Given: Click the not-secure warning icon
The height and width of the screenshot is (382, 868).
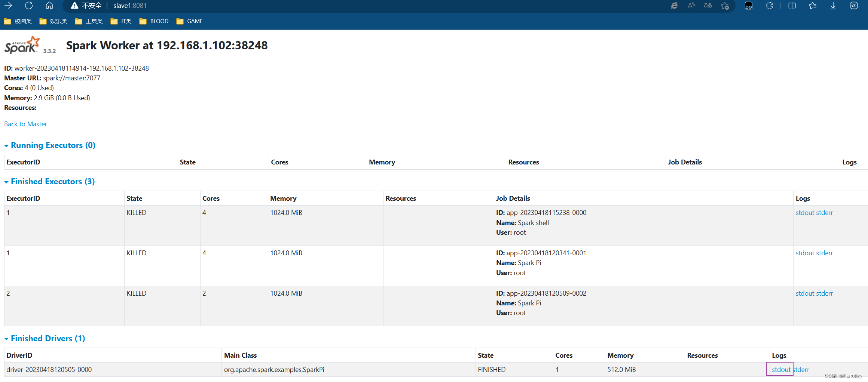Looking at the screenshot, I should coord(74,6).
